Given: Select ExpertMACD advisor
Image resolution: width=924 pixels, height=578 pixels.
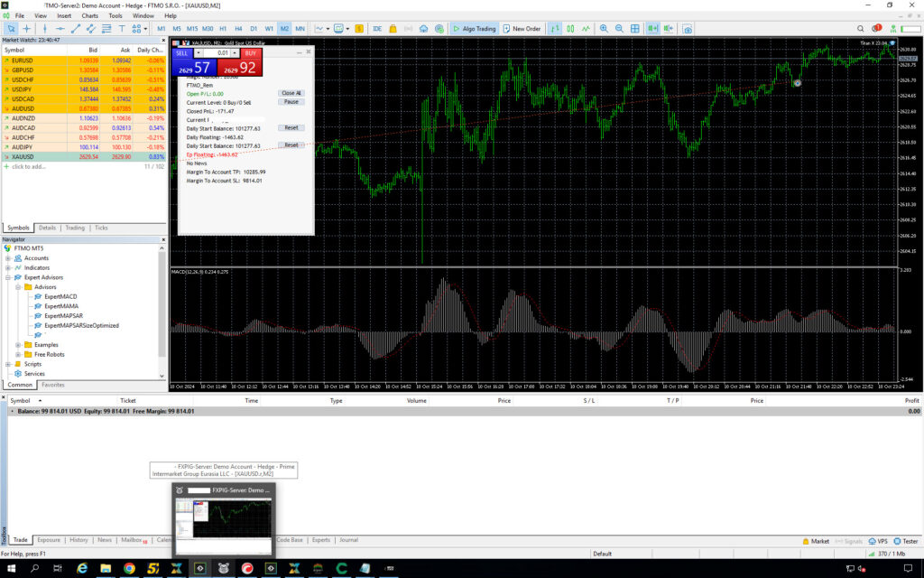Looking at the screenshot, I should 60,296.
